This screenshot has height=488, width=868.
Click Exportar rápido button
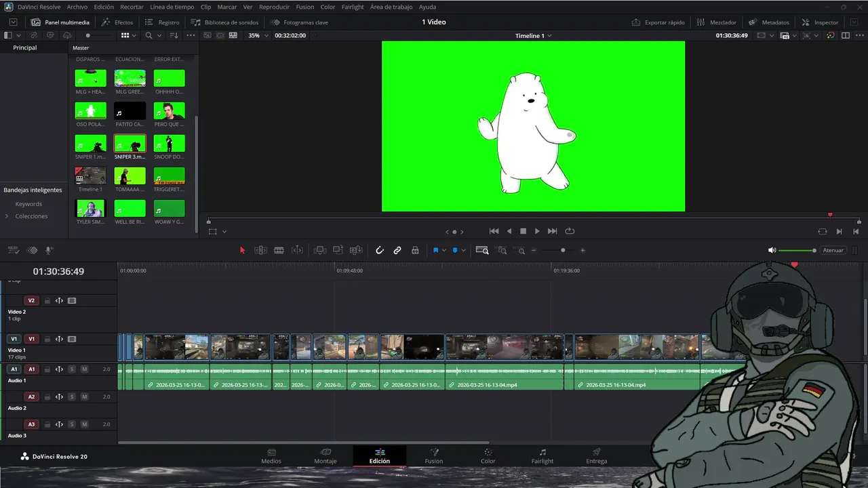[658, 22]
